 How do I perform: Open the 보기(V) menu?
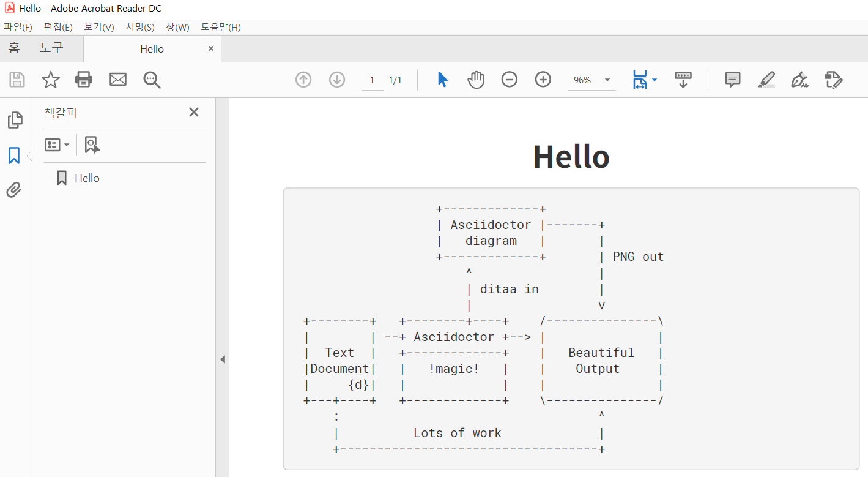pos(99,27)
